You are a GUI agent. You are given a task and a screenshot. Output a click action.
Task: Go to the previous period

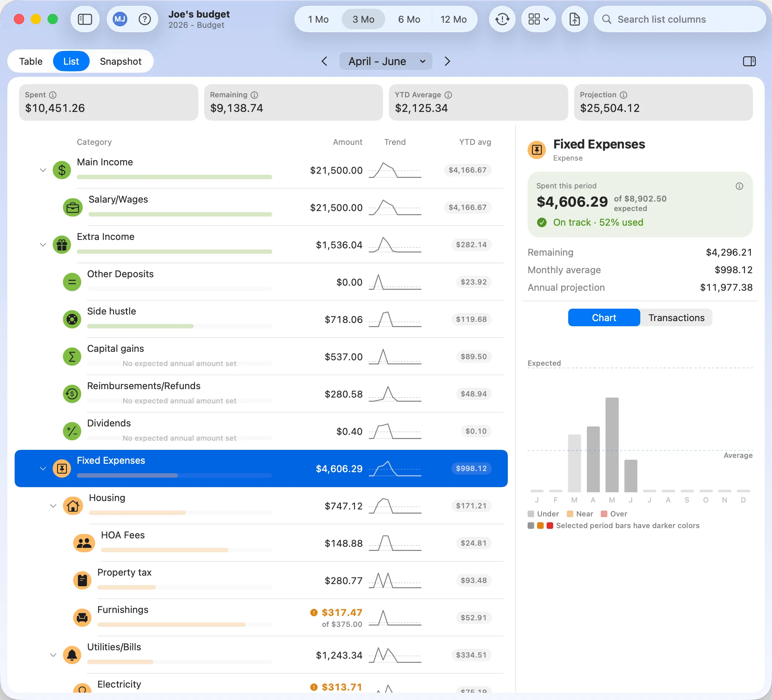[324, 61]
